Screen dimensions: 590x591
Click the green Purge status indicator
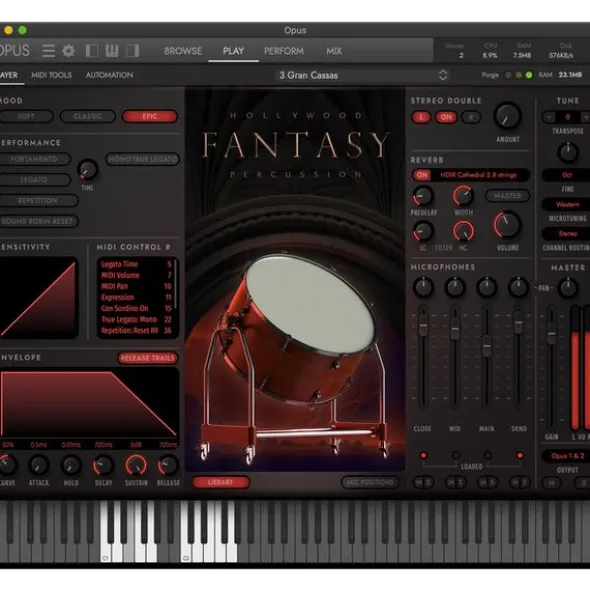[529, 75]
